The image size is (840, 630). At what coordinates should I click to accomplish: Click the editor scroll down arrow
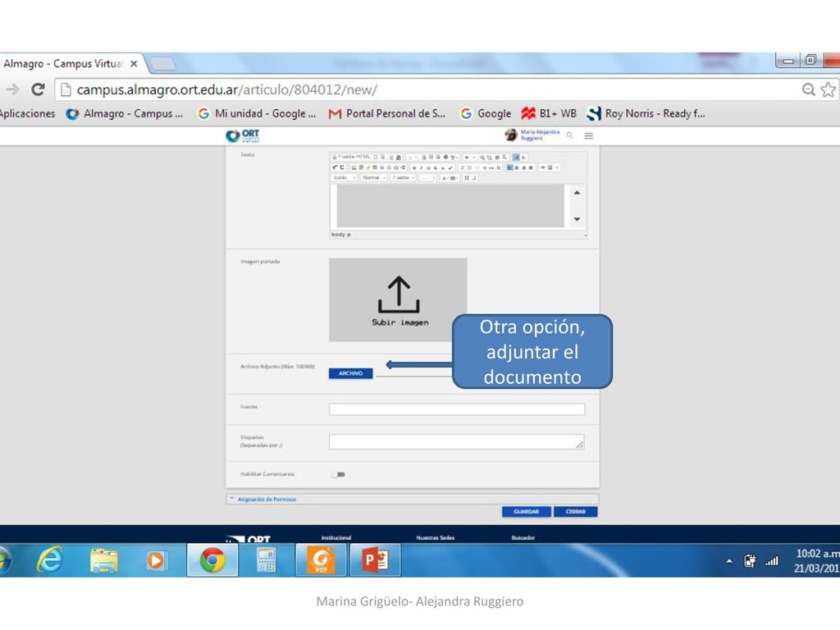click(577, 219)
